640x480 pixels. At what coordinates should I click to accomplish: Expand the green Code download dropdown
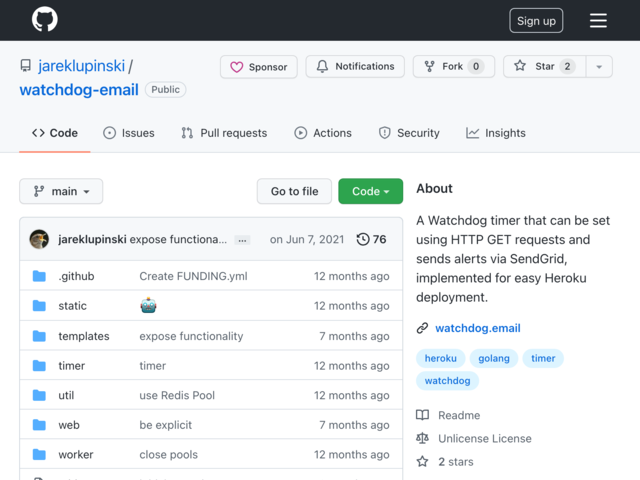pos(371,191)
